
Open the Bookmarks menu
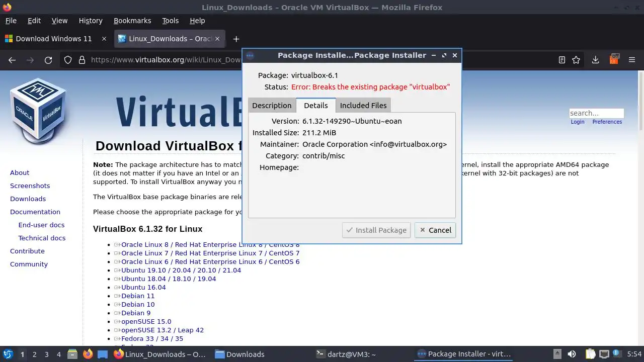click(x=132, y=21)
